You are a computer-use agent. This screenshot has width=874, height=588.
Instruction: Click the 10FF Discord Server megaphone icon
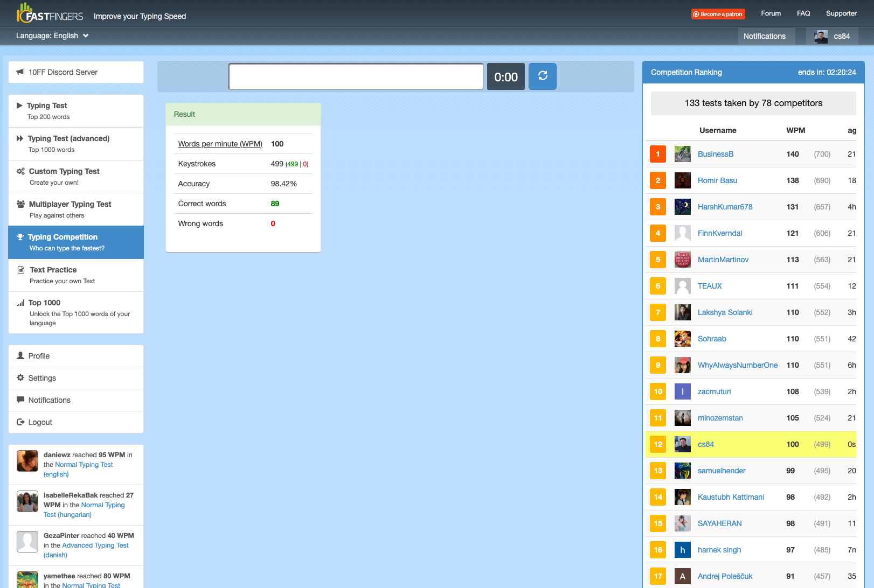(x=20, y=72)
